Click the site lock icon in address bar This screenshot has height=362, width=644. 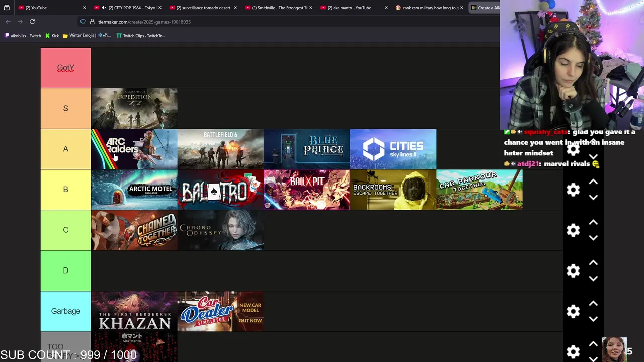tap(92, 22)
